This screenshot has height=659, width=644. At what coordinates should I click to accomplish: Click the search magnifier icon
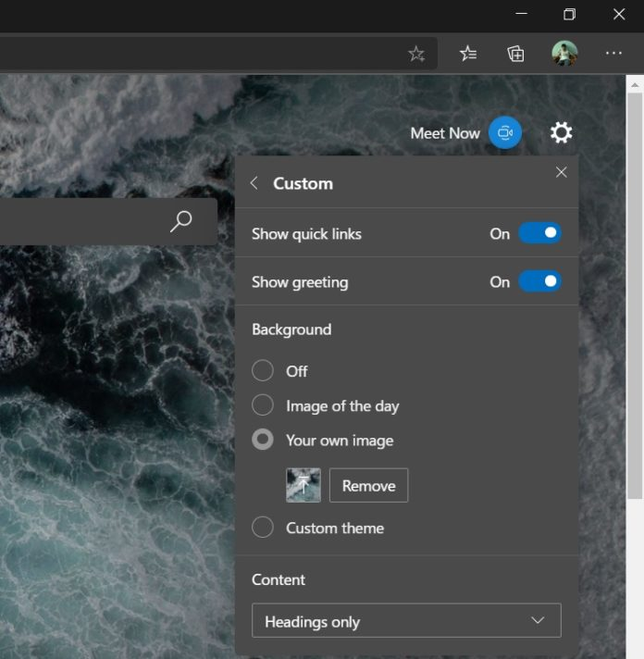[181, 221]
